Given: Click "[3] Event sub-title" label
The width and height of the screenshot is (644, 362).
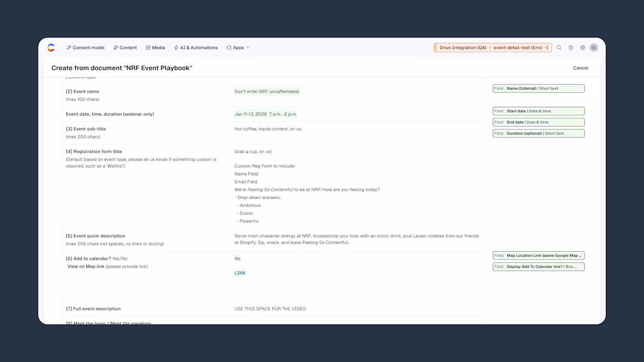Looking at the screenshot, I should [x=86, y=129].
